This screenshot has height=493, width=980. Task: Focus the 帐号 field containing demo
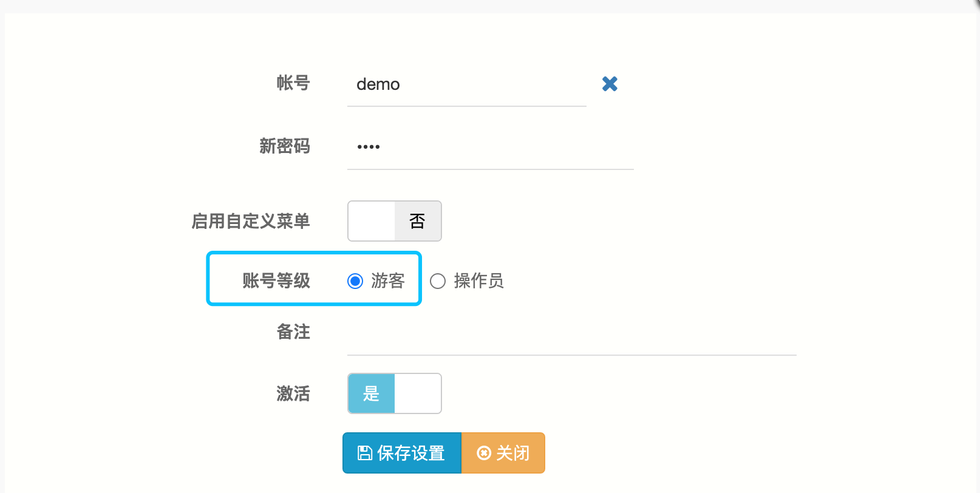point(466,84)
